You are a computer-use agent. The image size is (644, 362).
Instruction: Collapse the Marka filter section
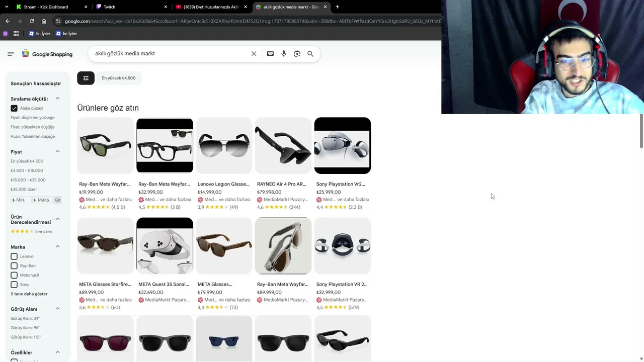pos(57,246)
